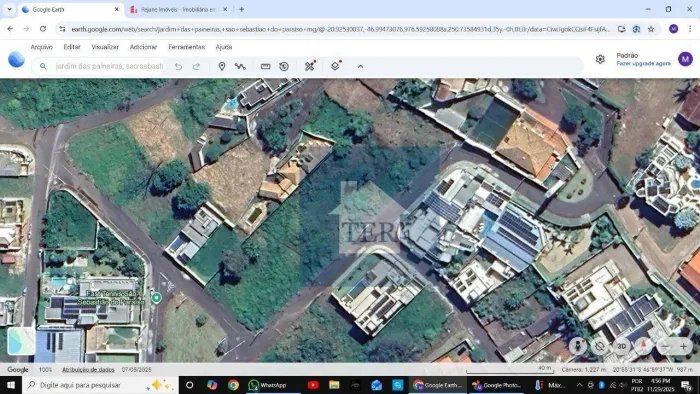Go back in the browser
This screenshot has width=700, height=394.
(x=10, y=29)
